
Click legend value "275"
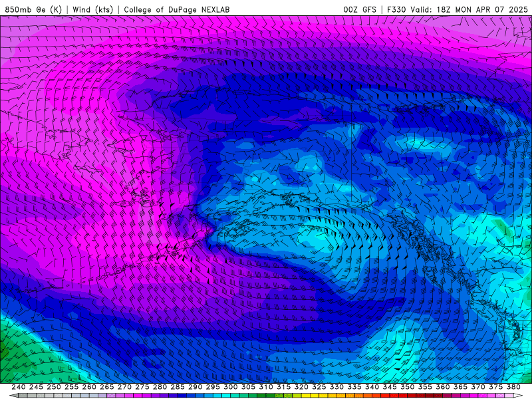point(142,387)
